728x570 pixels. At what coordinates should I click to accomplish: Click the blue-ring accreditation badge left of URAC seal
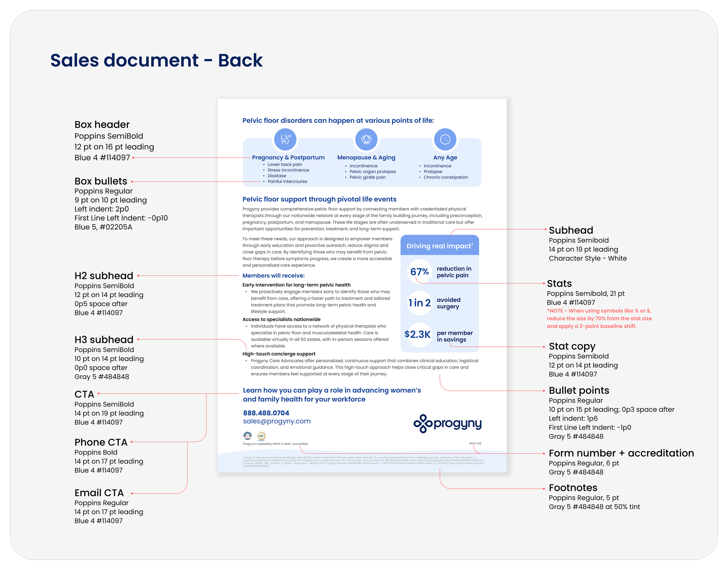pyautogui.click(x=248, y=436)
